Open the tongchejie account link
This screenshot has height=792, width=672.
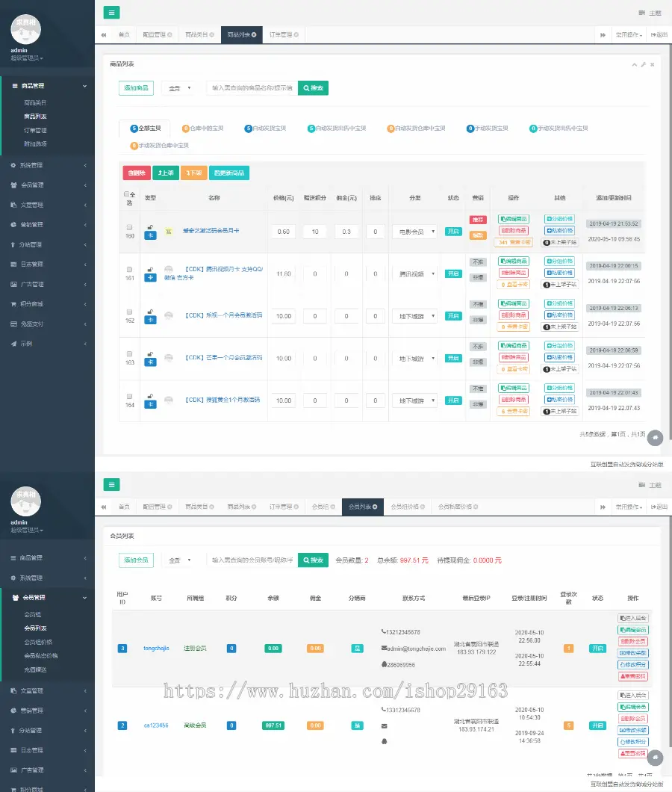pos(156,648)
